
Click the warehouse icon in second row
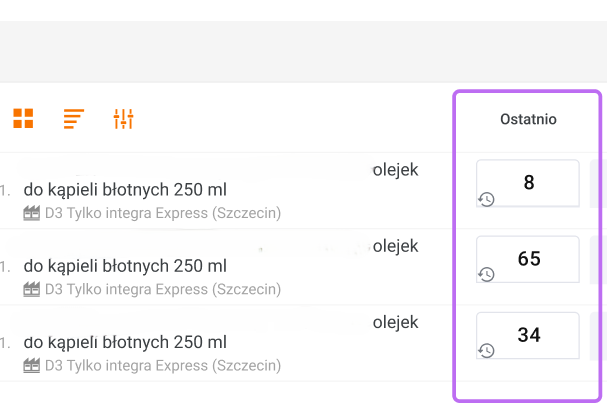point(31,289)
